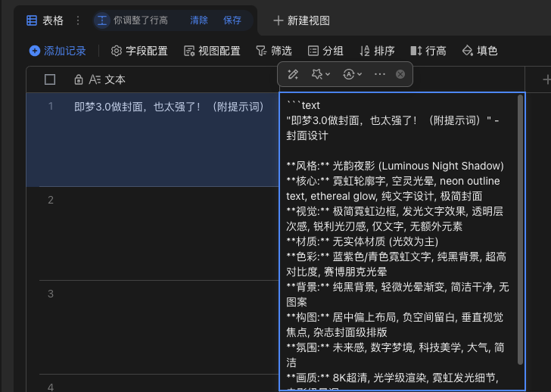Create a new view with 新建视图

point(301,20)
